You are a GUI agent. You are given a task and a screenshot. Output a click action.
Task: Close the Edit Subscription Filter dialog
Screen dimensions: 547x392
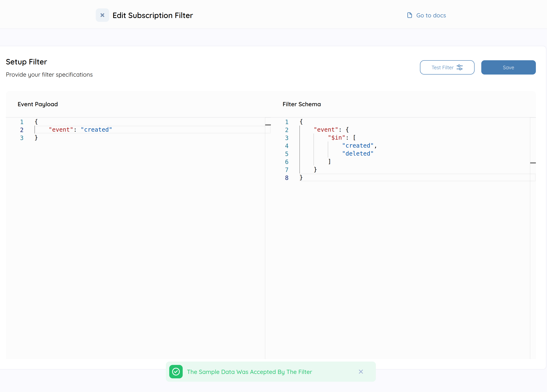[102, 15]
